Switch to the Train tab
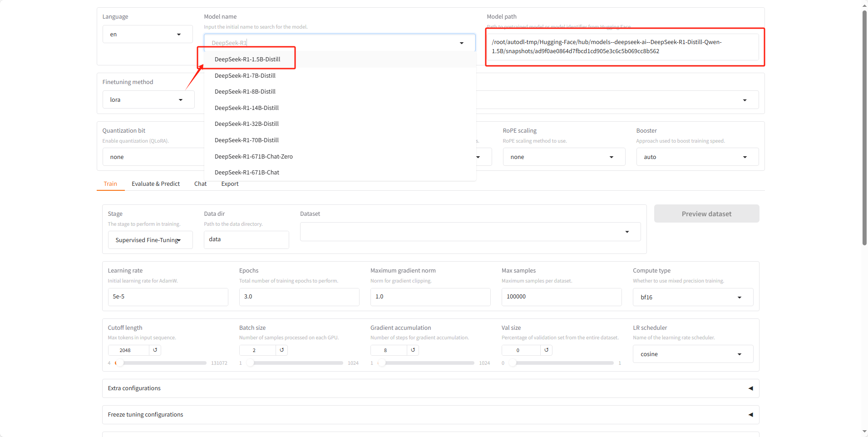This screenshot has height=437, width=868. click(x=110, y=184)
